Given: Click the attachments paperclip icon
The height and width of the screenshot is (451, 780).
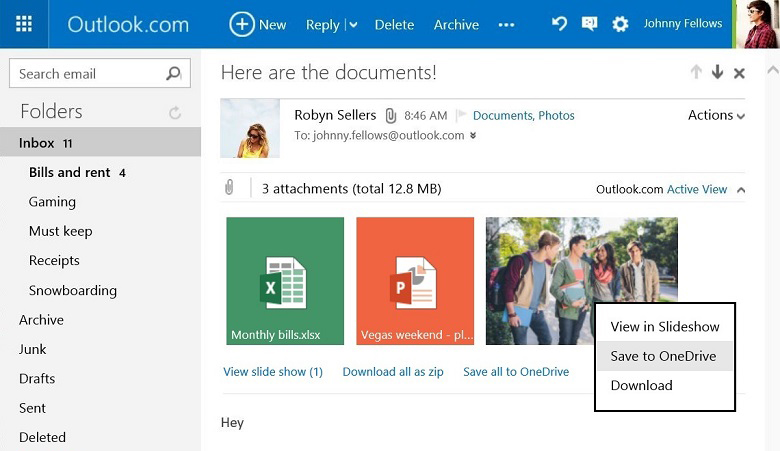Looking at the screenshot, I should pos(229,187).
